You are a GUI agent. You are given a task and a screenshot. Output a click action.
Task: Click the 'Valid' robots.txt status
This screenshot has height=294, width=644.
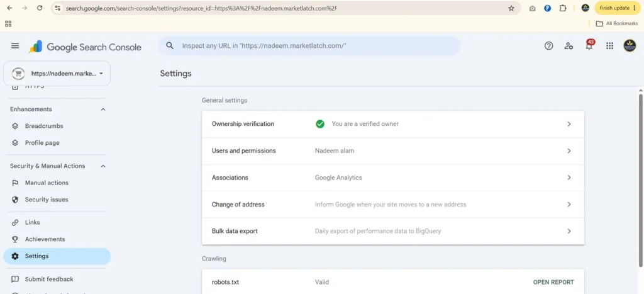point(321,282)
